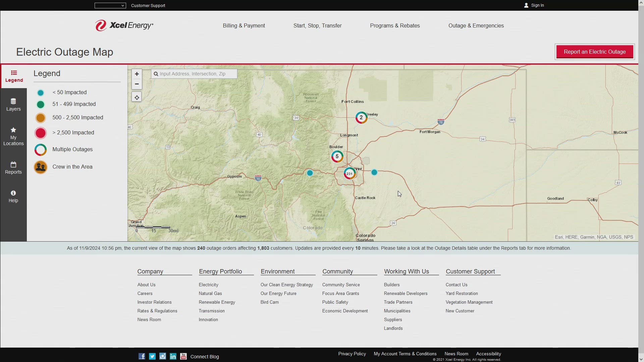644x362 pixels.
Task: Click the 500 - 2,500 Impacted orange swatch
Action: coord(41,118)
